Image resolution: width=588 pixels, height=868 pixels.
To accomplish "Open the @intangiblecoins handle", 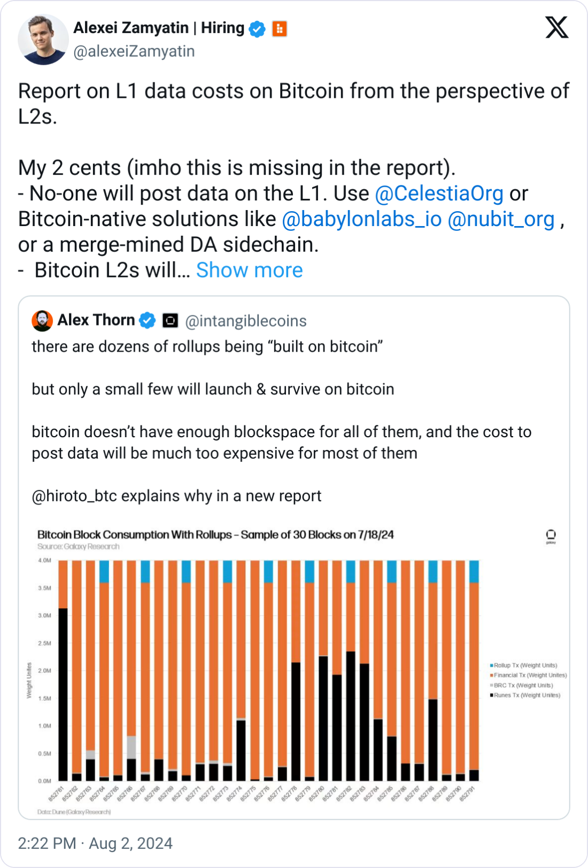I will (246, 321).
